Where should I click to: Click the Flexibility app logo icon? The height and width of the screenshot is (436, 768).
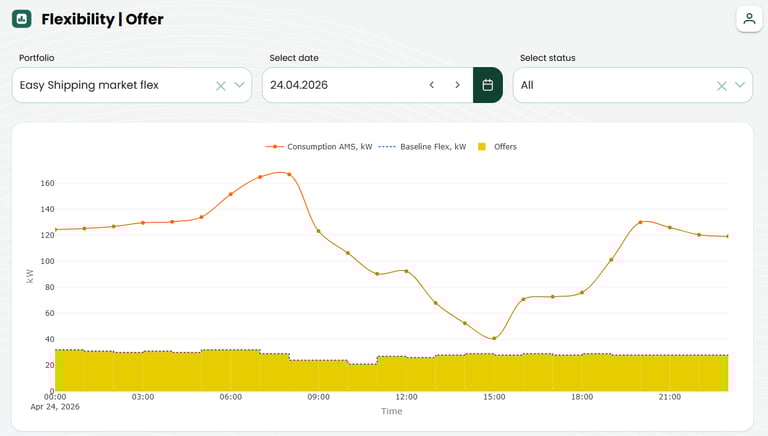coord(22,19)
